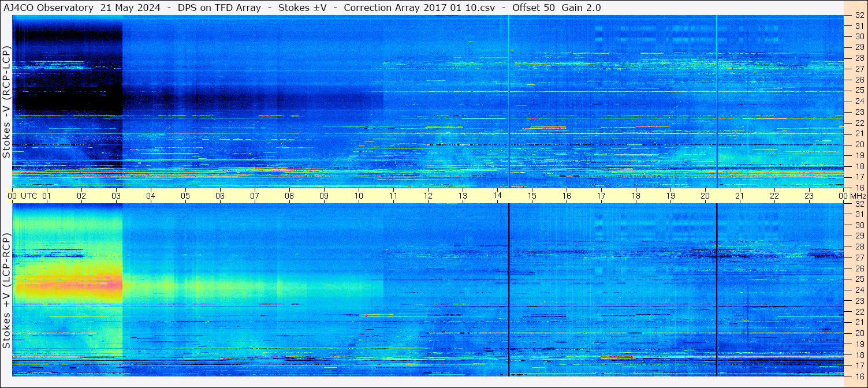The image size is (868, 388).
Task: Click the 03 hour time axis label
Action: (x=116, y=196)
